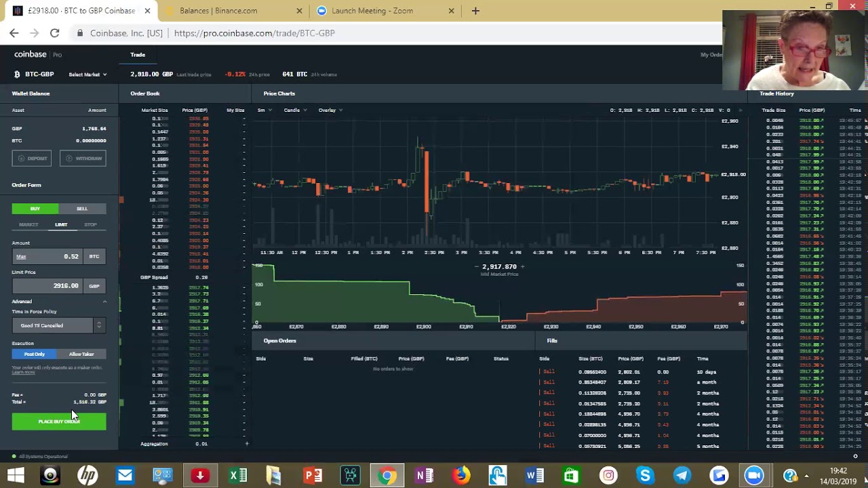Click GBP Spread value 0.26
The height and width of the screenshot is (488, 868).
click(201, 277)
